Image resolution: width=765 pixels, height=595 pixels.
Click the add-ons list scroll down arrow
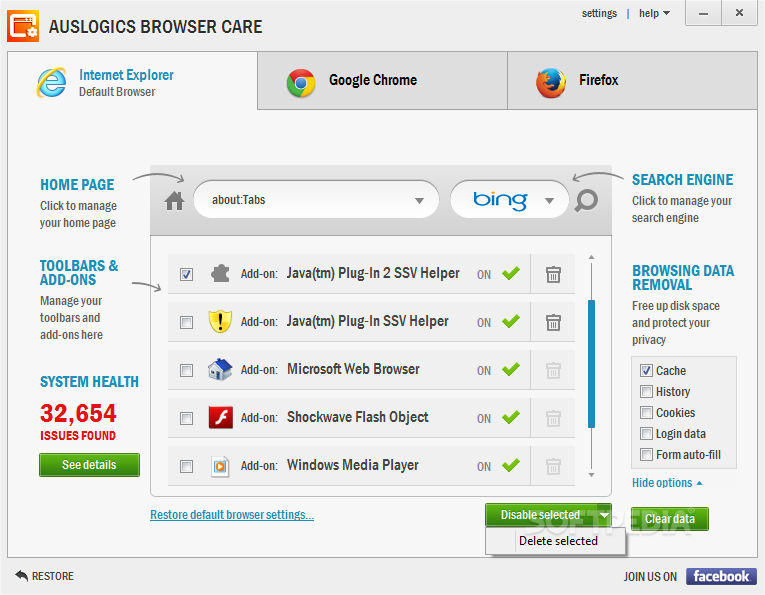(x=591, y=475)
